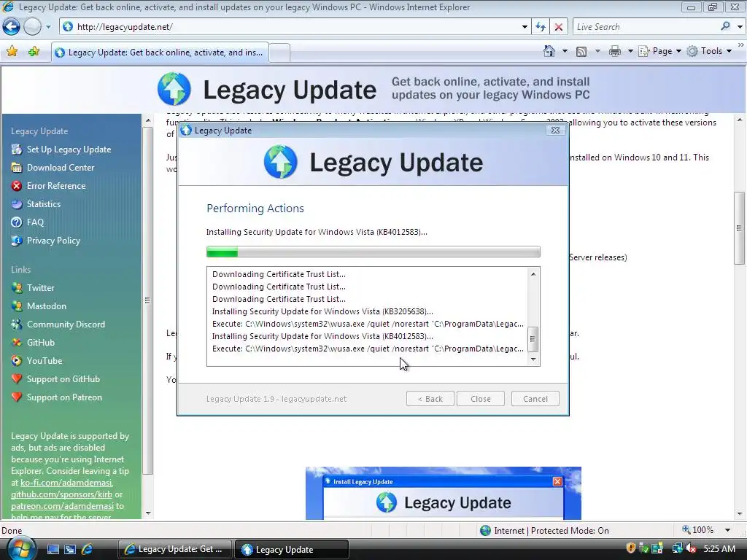Select the Legacy Update browser tab
The image size is (747, 560).
[160, 52]
